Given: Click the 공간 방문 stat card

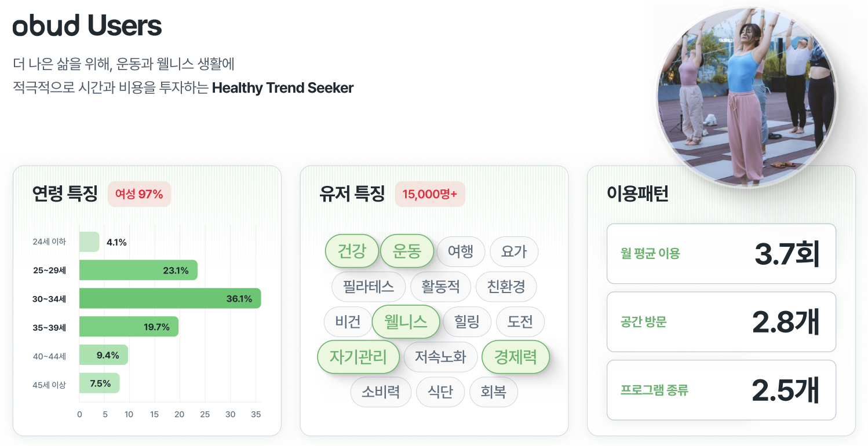Looking at the screenshot, I should pyautogui.click(x=721, y=322).
